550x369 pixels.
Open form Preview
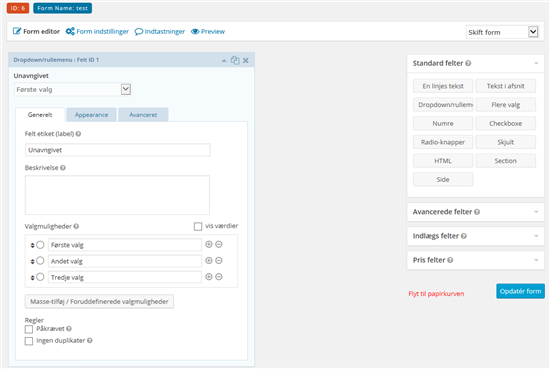(208, 32)
